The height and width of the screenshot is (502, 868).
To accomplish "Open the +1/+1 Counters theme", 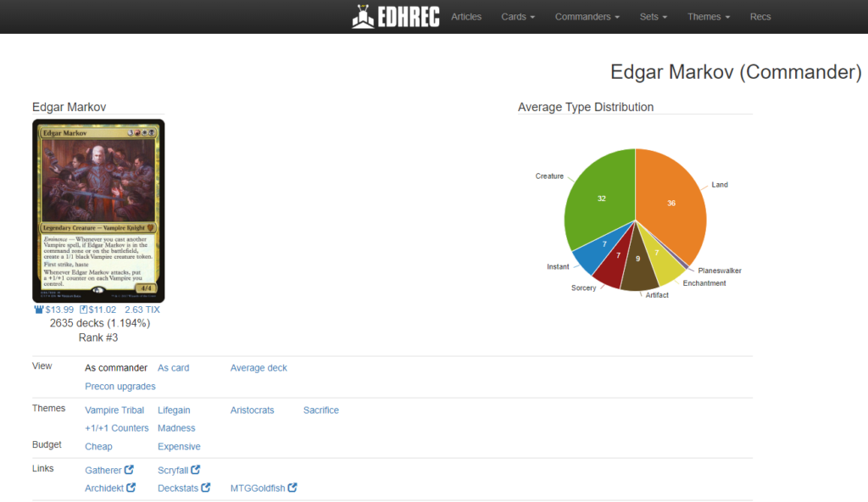I will tap(117, 427).
